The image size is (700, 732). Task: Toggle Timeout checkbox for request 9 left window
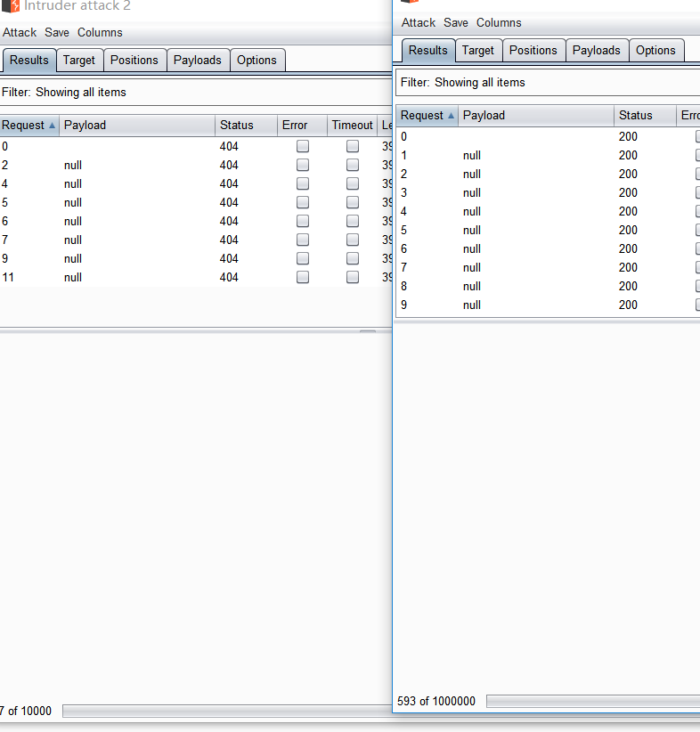(x=353, y=258)
